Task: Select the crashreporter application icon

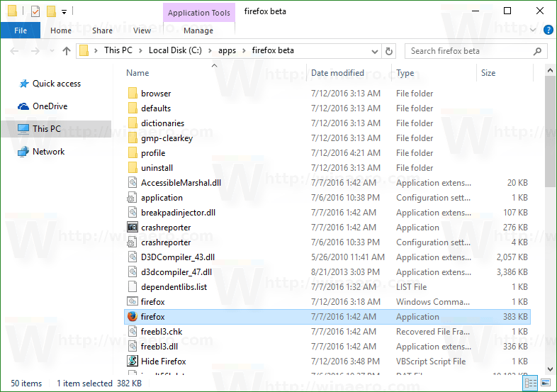Action: [x=133, y=227]
